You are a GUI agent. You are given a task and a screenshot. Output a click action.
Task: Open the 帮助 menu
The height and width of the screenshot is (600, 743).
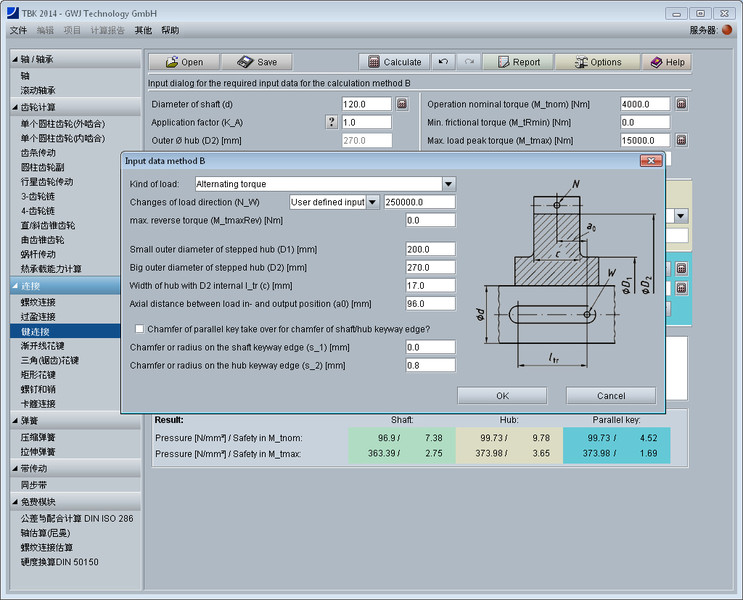[x=170, y=31]
